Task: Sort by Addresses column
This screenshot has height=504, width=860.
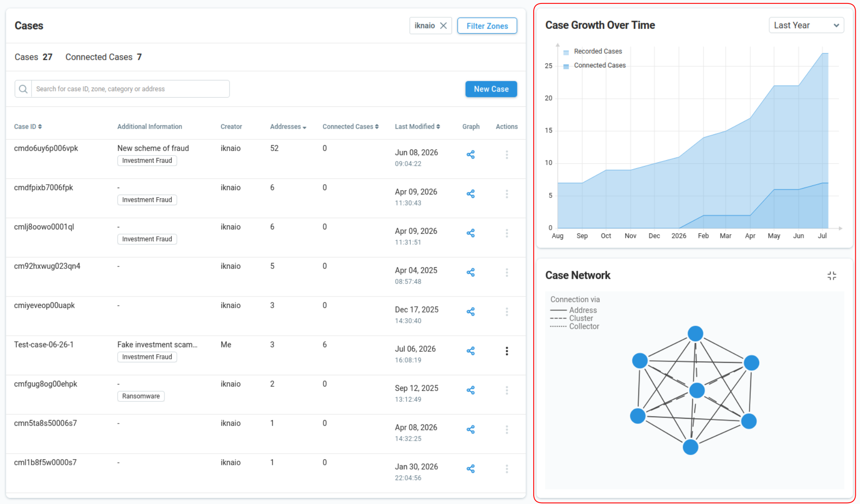Action: 288,127
